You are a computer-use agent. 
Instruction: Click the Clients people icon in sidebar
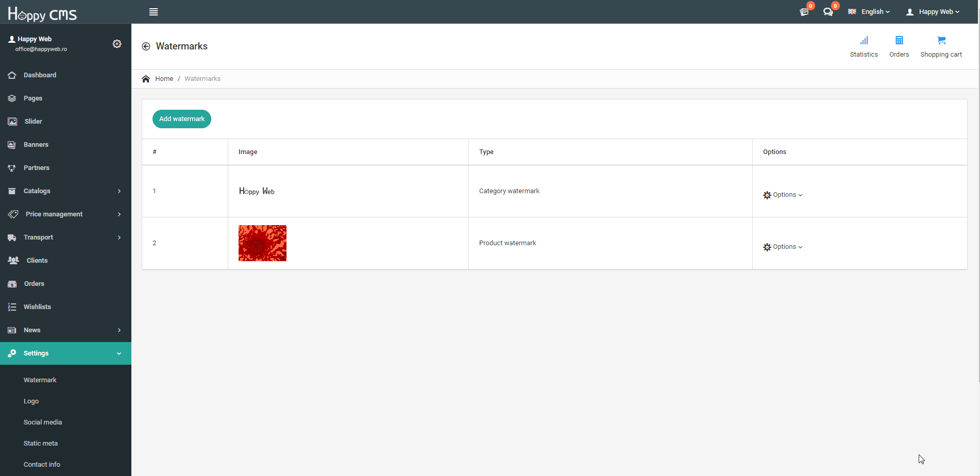click(13, 261)
